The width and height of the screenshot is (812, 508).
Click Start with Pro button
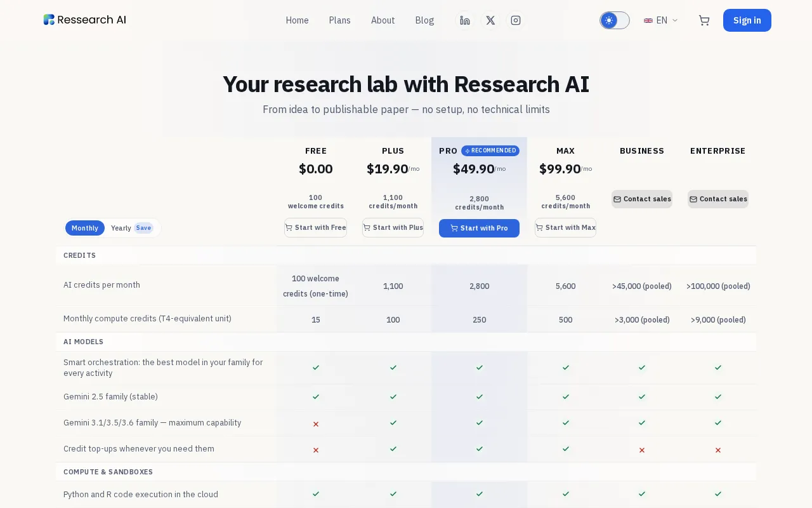tap(479, 228)
